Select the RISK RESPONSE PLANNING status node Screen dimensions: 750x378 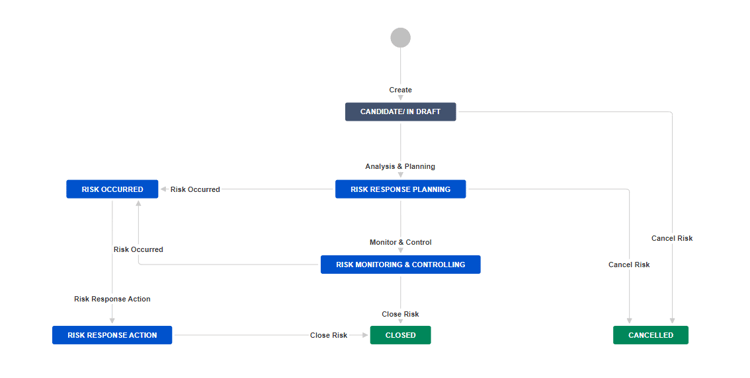point(400,189)
